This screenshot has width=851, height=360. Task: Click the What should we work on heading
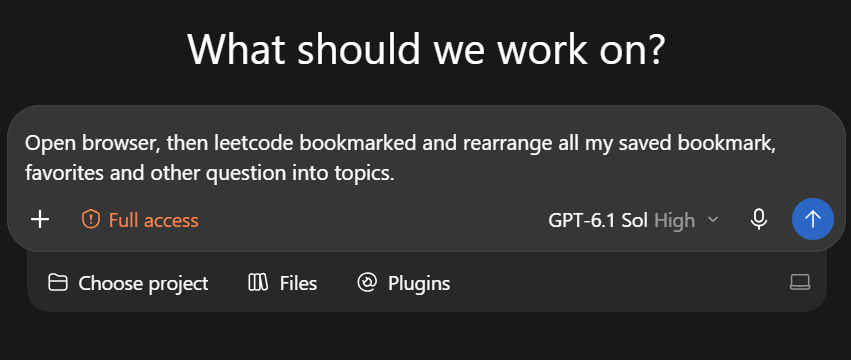coord(426,49)
